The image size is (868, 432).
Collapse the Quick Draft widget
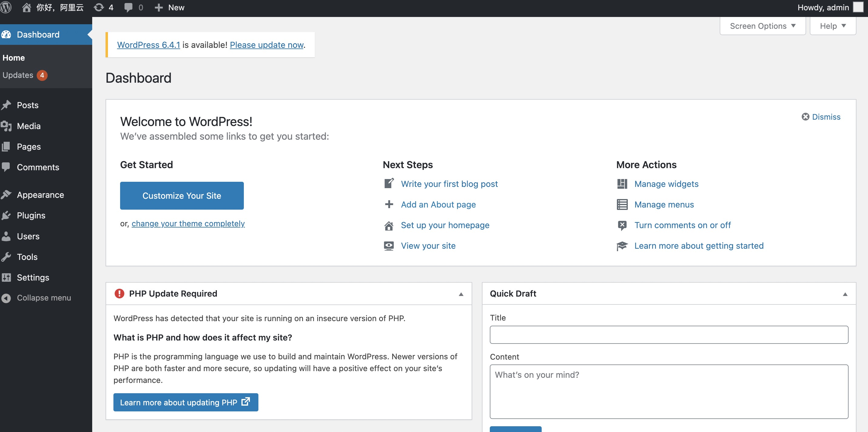click(845, 294)
